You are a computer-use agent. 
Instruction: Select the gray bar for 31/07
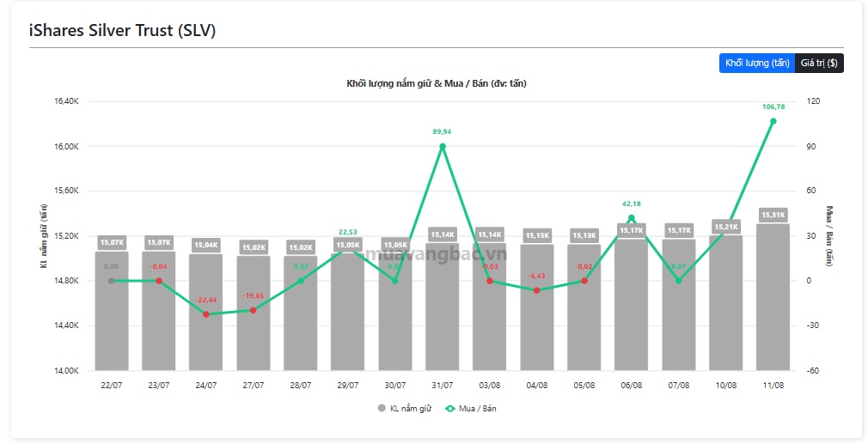pyautogui.click(x=443, y=307)
